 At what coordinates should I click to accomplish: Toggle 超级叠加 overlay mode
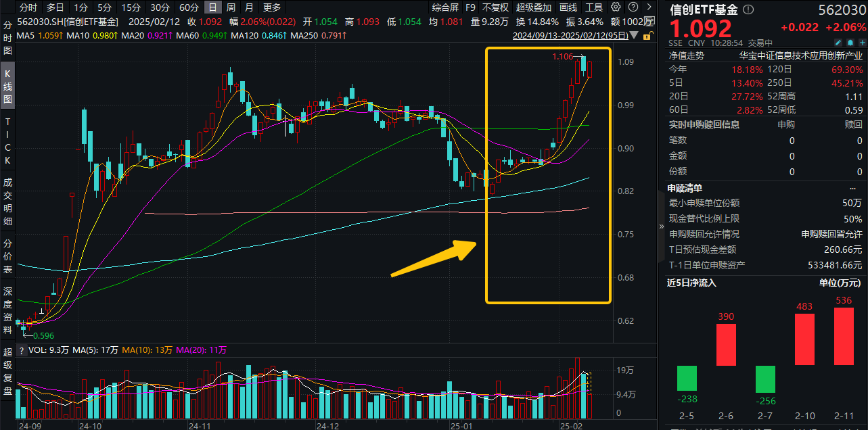[534, 7]
